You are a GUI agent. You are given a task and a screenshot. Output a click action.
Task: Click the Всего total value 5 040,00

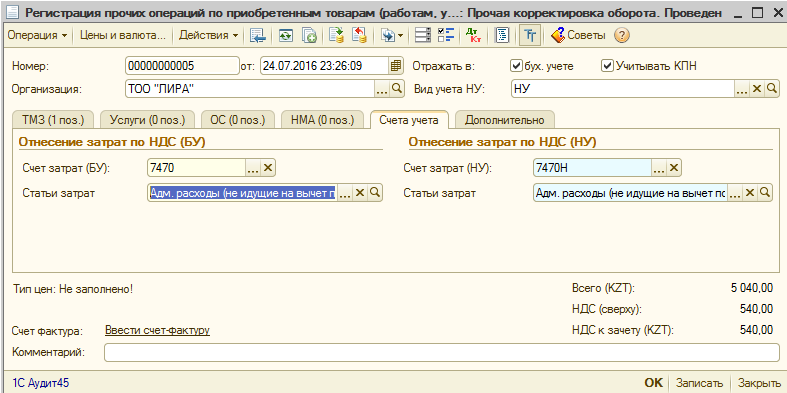click(x=752, y=289)
